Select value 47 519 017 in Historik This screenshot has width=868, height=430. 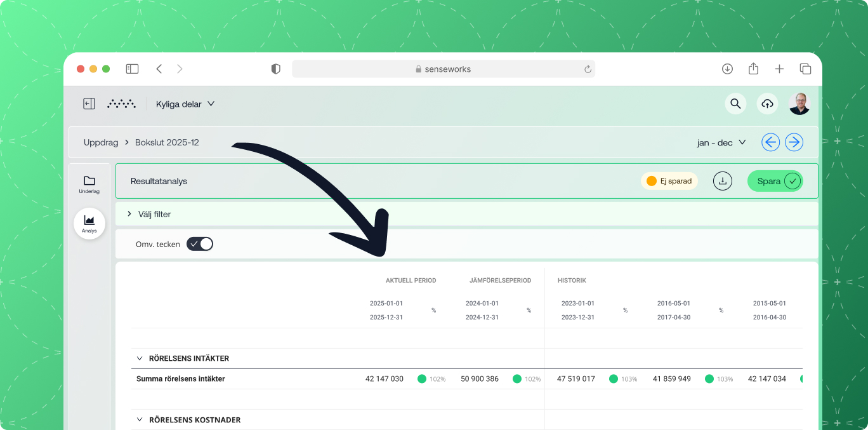pos(576,379)
